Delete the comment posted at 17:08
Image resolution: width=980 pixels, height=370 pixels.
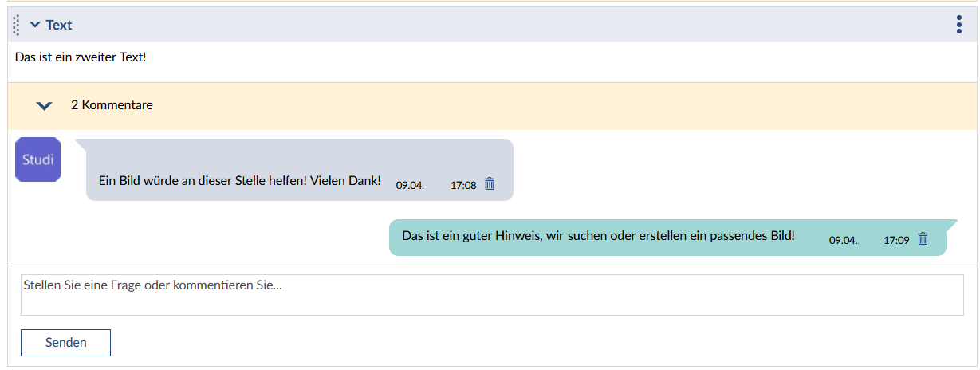(490, 183)
